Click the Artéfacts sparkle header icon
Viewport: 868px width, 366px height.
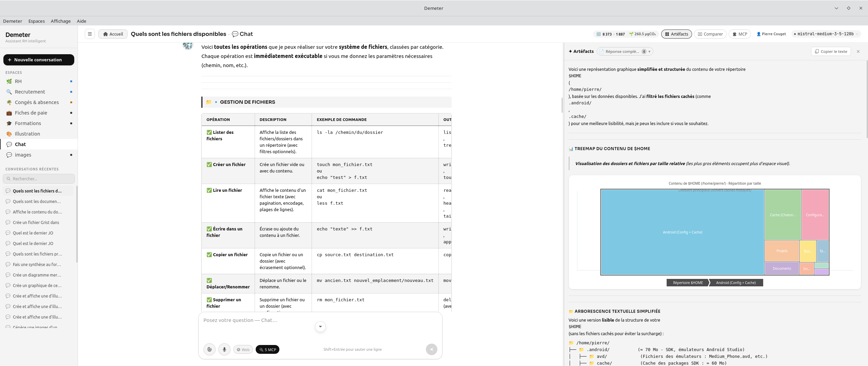570,52
